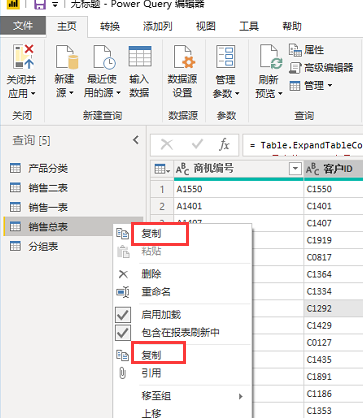
Task: Click the 高级编辑器 icon
Action: [295, 68]
